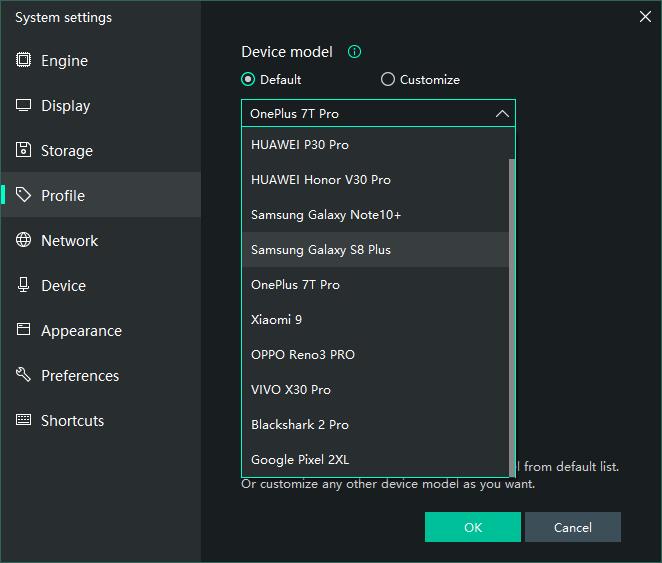662x563 pixels.
Task: Click the Engine chip icon in sidebar
Action: (23, 60)
